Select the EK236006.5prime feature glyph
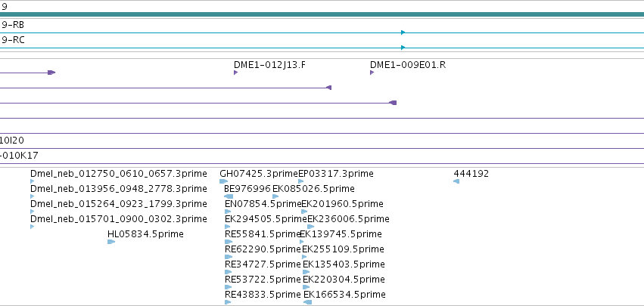 [311, 227]
